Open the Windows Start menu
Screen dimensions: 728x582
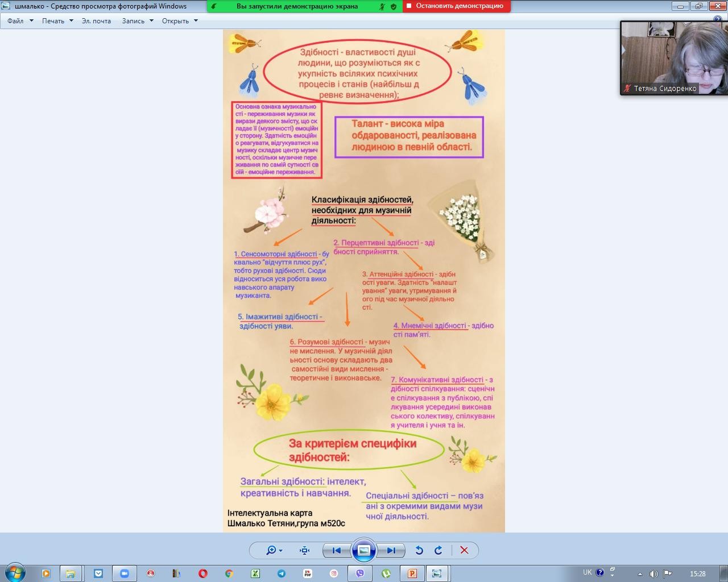(15, 573)
